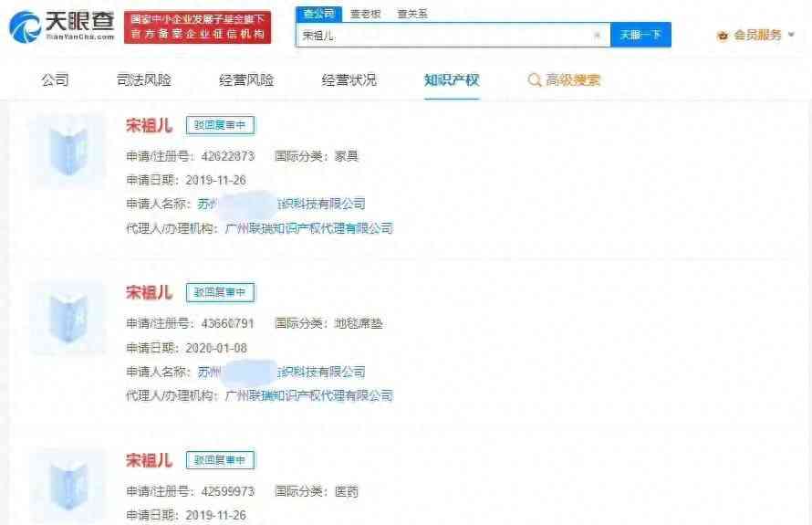Click the 国际分类 地毯席垫 value
This screenshot has height=525, width=812.
[359, 323]
